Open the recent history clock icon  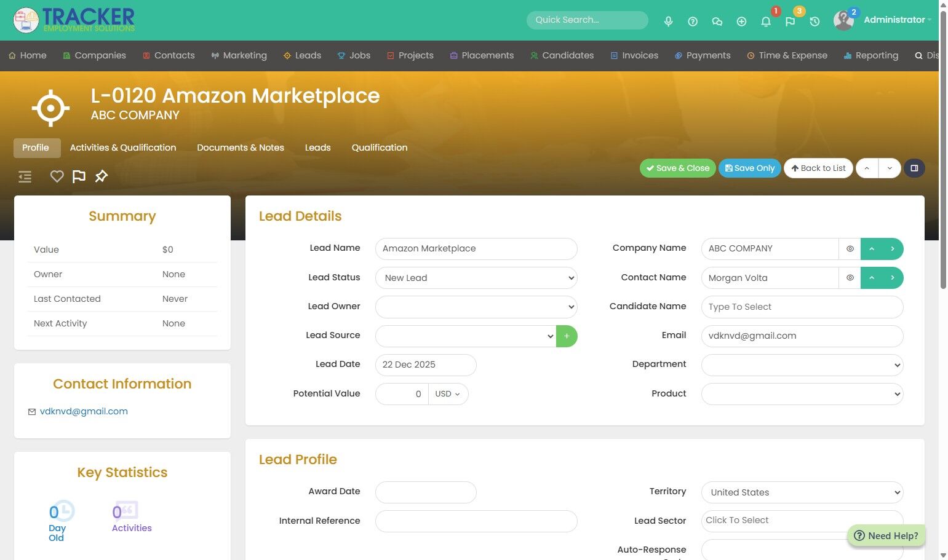click(x=815, y=22)
